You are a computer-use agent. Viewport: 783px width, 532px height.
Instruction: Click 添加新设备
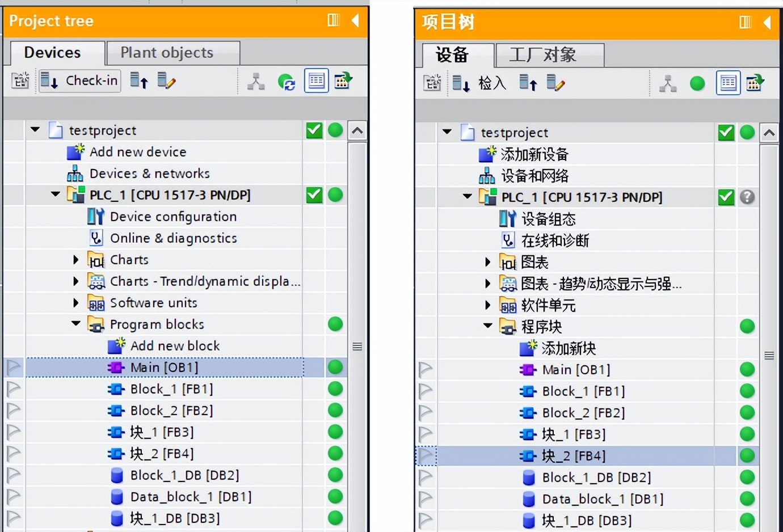click(534, 154)
